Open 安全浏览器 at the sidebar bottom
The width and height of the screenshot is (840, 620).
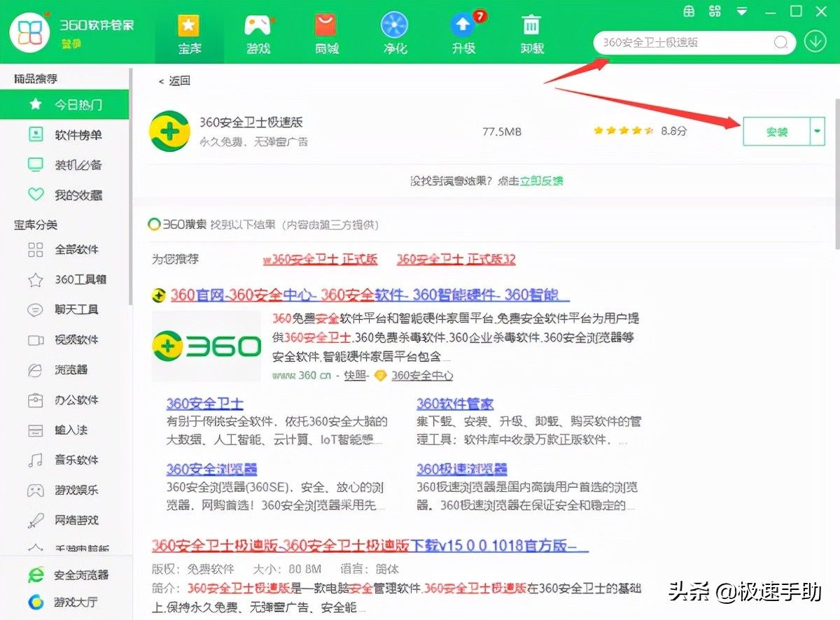click(68, 575)
